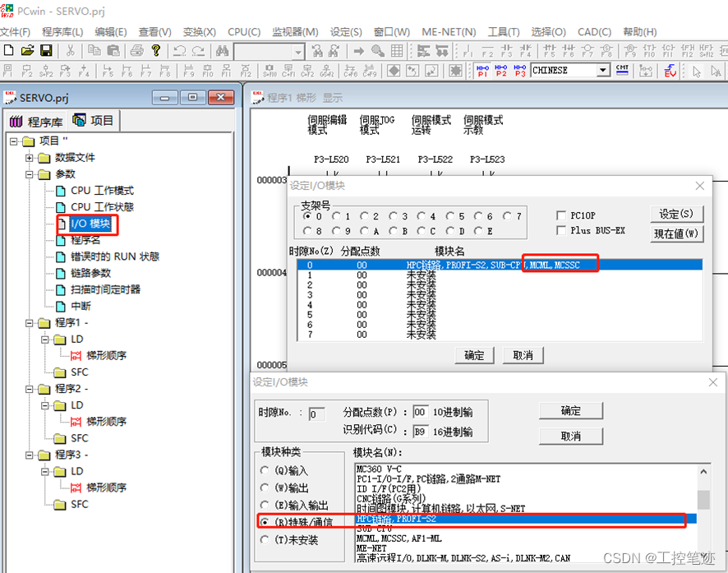Click the P2 program selector icon
728x573 pixels.
point(501,71)
